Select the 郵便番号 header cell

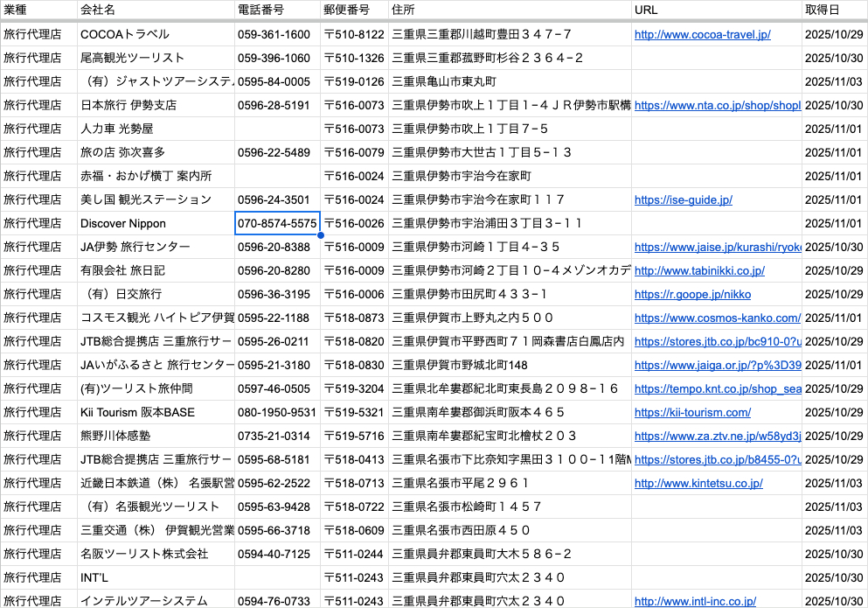pos(354,10)
